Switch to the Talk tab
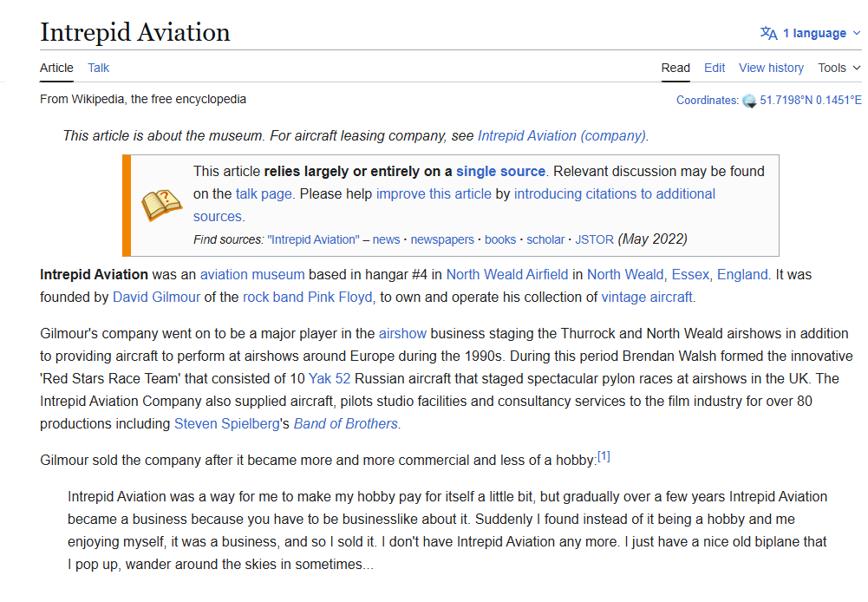The image size is (868, 602). click(99, 68)
